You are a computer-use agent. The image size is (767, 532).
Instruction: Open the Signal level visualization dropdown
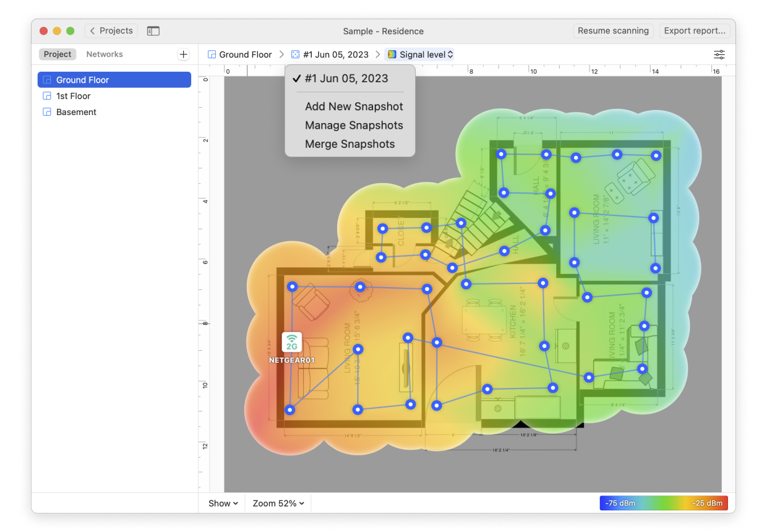click(420, 54)
